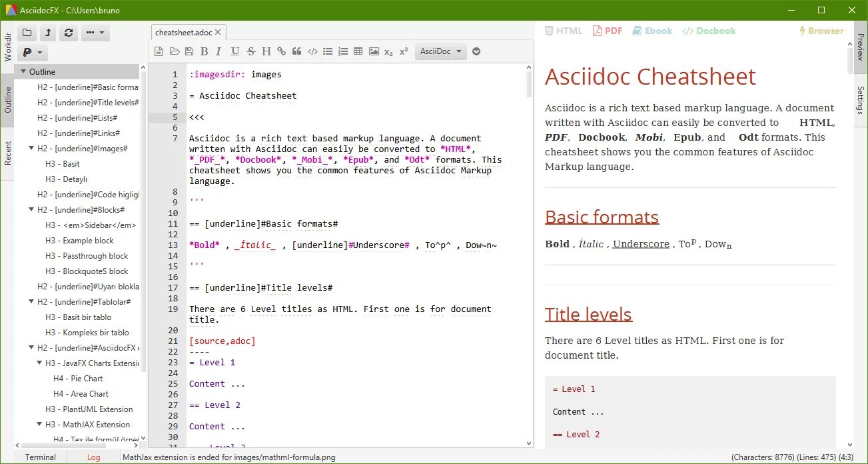The image size is (868, 464).
Task: Select outline item H4 - Area Chart
Action: (x=81, y=394)
